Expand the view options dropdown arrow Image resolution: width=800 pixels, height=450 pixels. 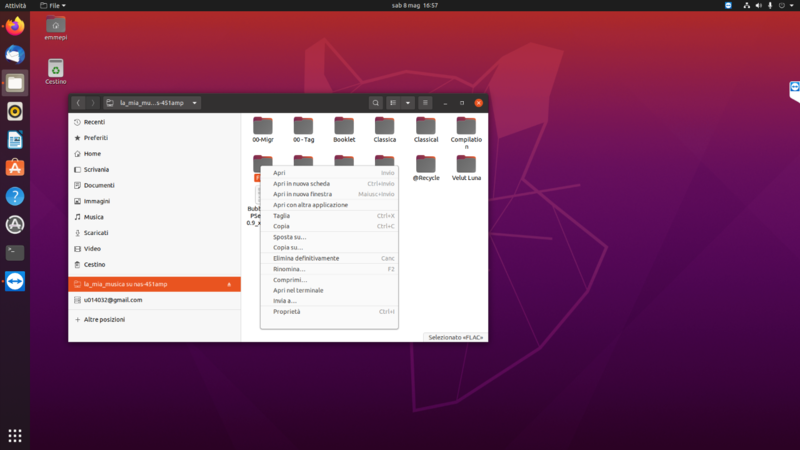pyautogui.click(x=408, y=102)
